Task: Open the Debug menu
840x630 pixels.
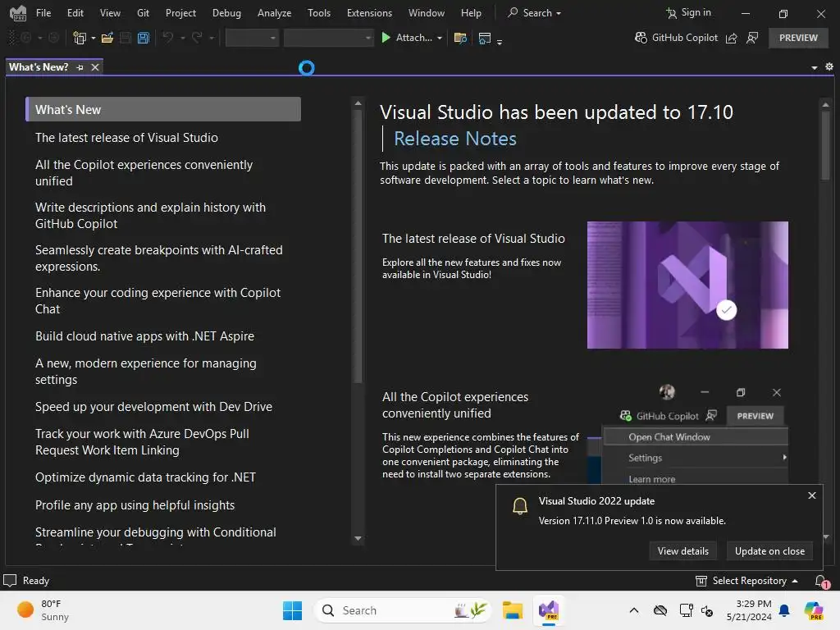Action: pyautogui.click(x=226, y=13)
